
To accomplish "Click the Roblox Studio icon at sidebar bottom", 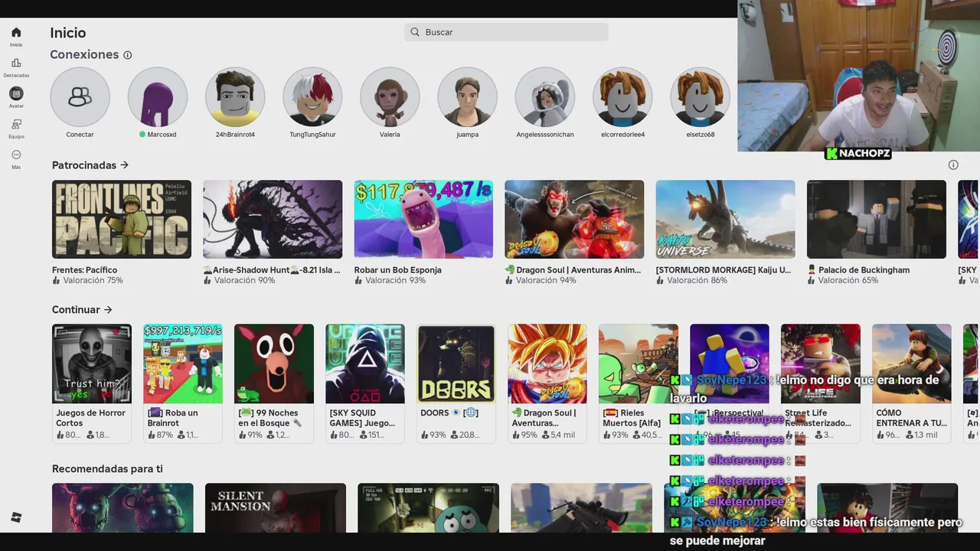I will point(16,517).
